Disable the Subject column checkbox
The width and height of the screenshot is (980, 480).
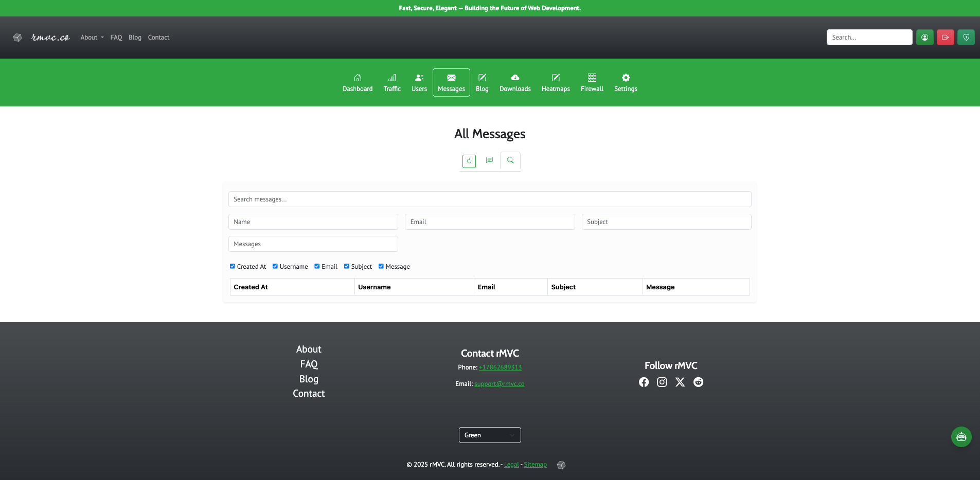pos(347,266)
